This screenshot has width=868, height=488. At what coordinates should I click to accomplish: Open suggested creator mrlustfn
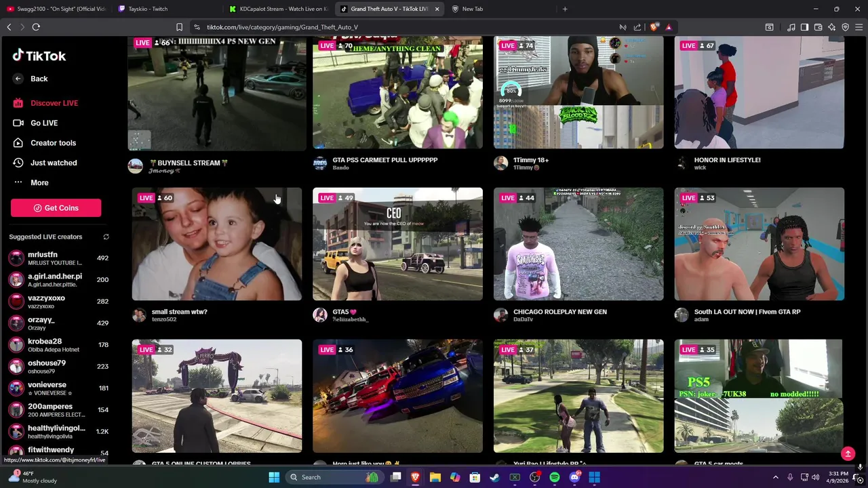[58, 258]
